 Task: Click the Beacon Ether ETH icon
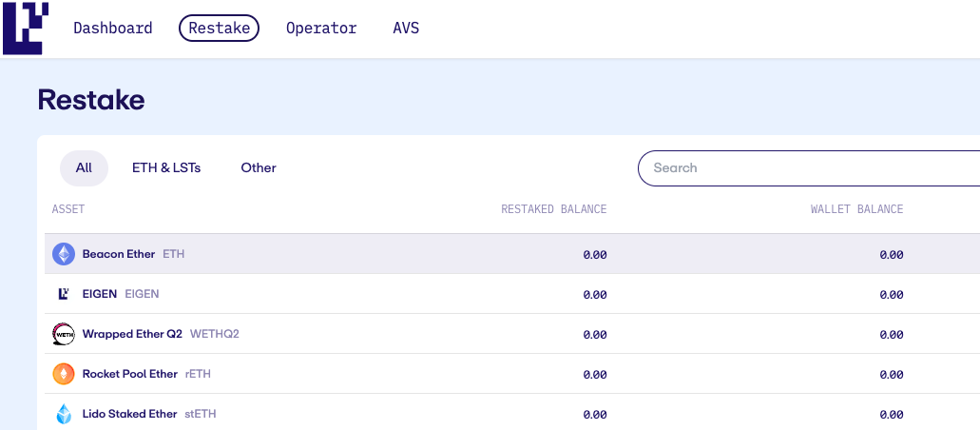(x=64, y=254)
